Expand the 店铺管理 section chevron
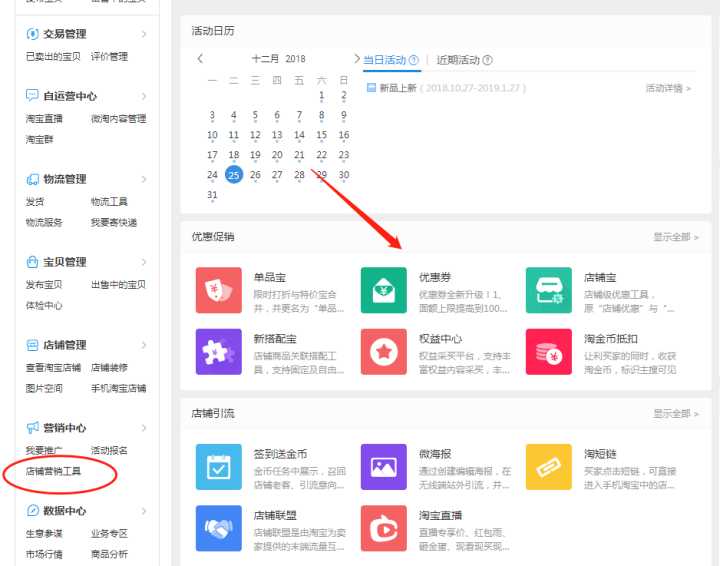The width and height of the screenshot is (720, 566). [x=144, y=345]
